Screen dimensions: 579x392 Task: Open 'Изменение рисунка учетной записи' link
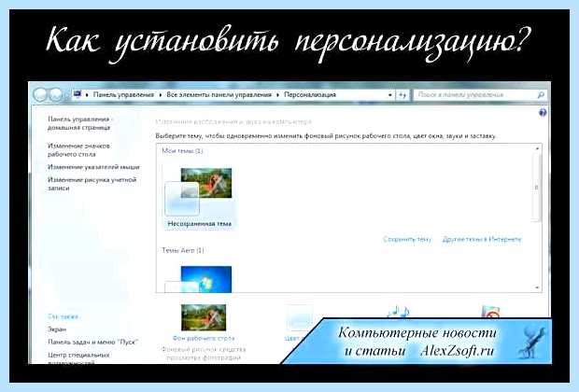[92, 184]
